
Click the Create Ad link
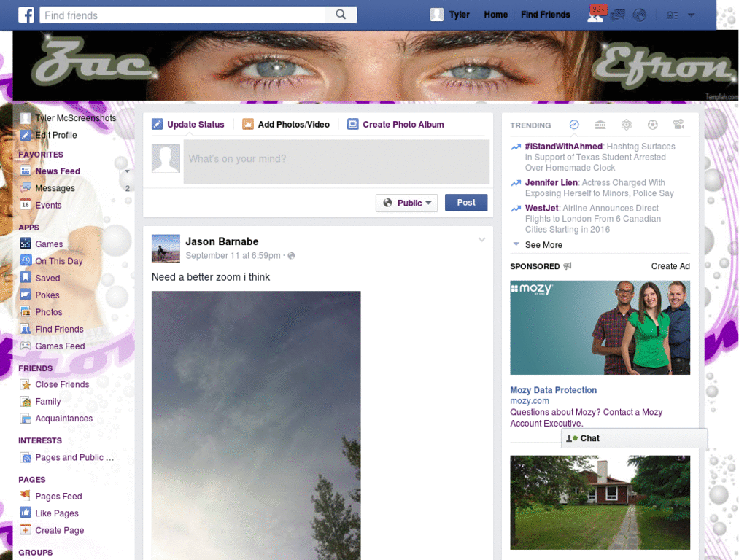(670, 266)
